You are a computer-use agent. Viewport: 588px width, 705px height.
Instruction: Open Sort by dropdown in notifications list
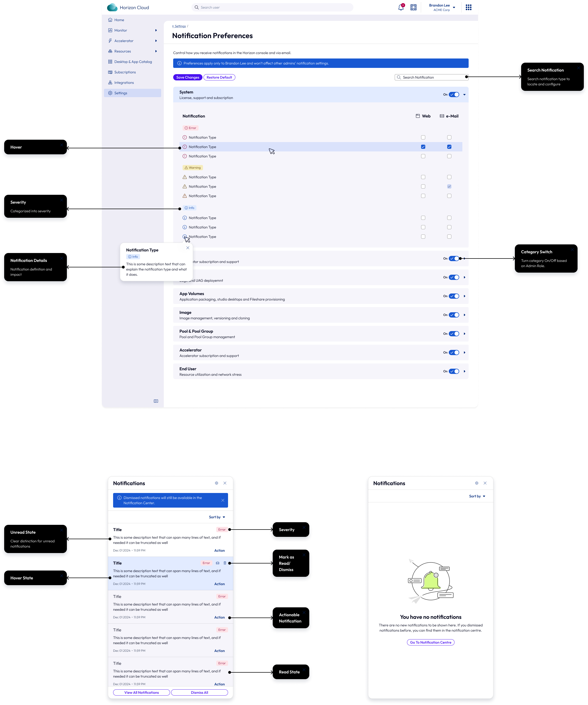pos(217,517)
